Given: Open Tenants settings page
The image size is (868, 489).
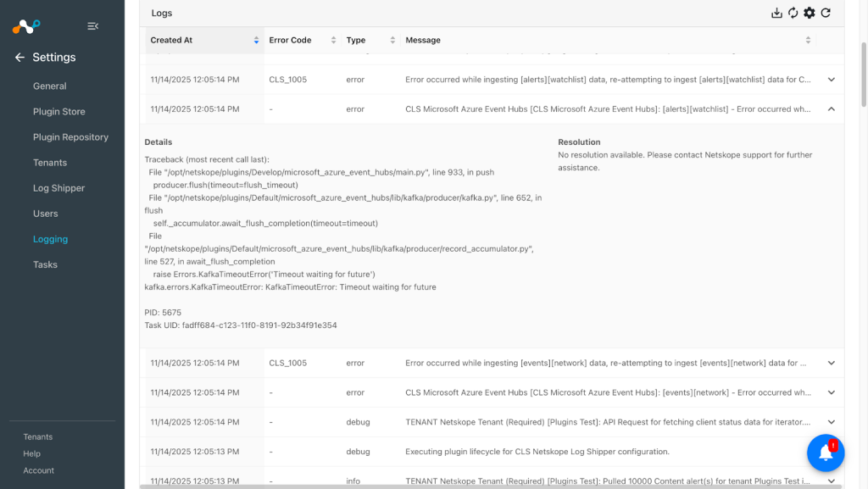Looking at the screenshot, I should tap(50, 163).
